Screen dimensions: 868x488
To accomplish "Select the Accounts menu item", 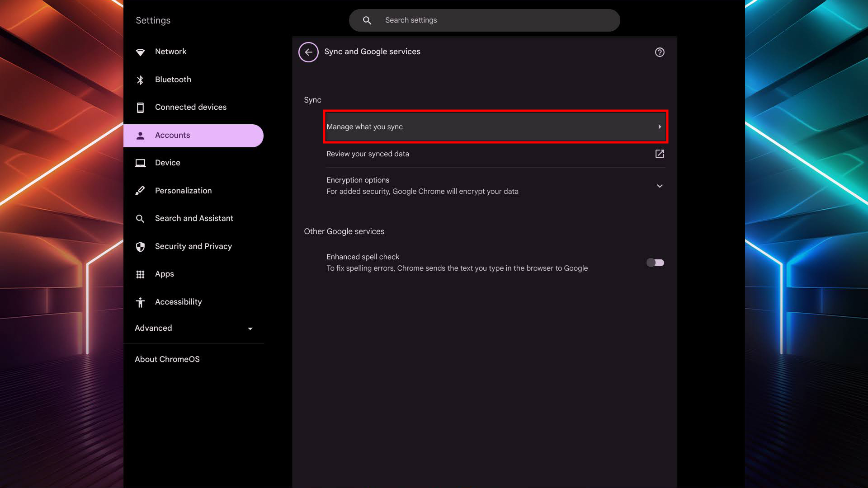I will [x=193, y=136].
